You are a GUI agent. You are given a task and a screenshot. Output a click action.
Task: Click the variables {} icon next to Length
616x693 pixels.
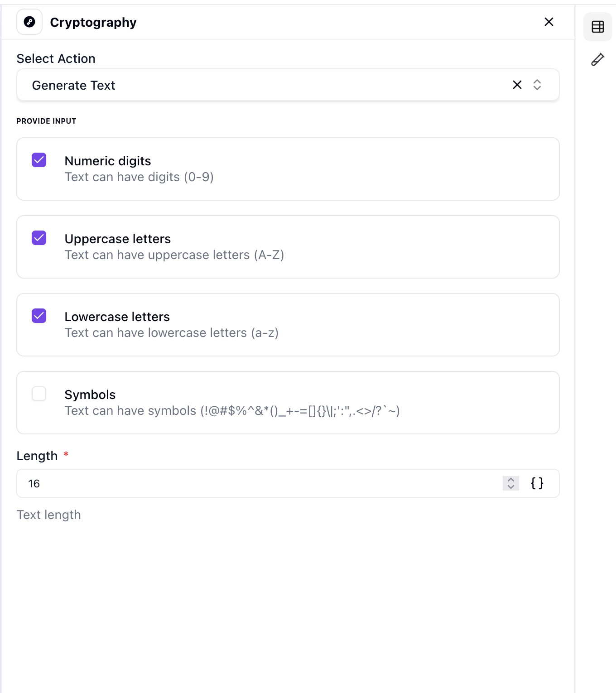coord(537,483)
